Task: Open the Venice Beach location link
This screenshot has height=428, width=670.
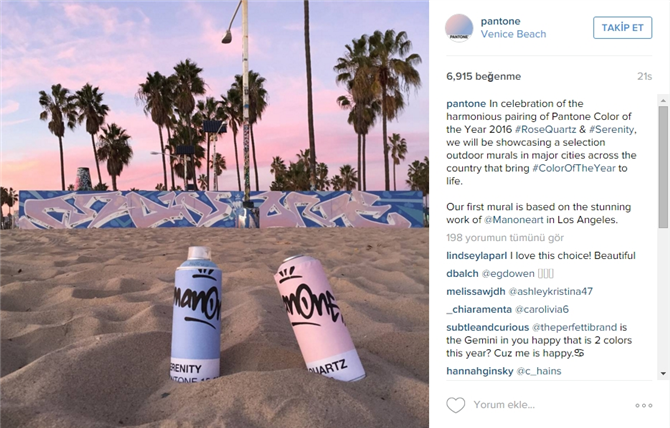Action: [x=513, y=34]
